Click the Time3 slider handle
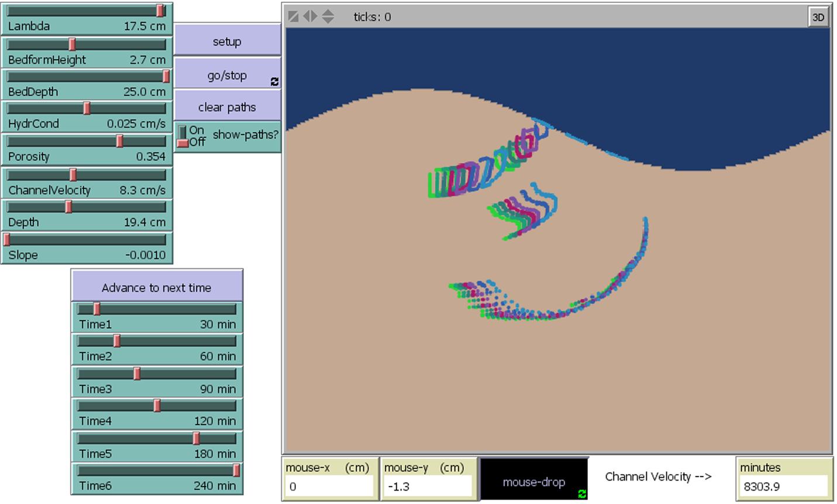The width and height of the screenshot is (837, 504). click(x=137, y=373)
